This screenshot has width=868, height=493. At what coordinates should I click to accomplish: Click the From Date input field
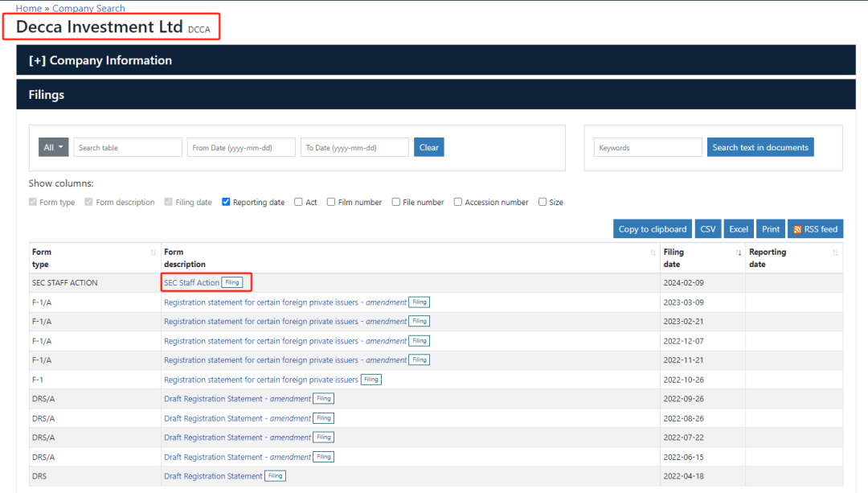click(241, 147)
